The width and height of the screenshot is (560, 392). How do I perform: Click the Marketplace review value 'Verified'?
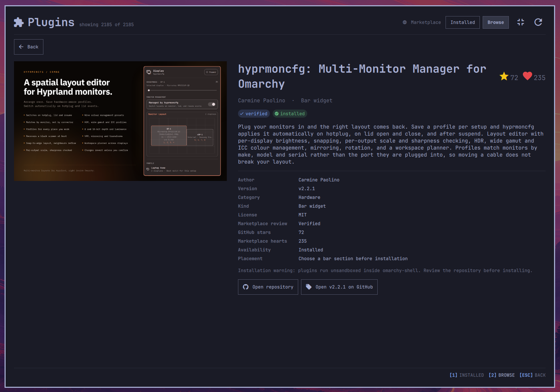[x=309, y=224]
